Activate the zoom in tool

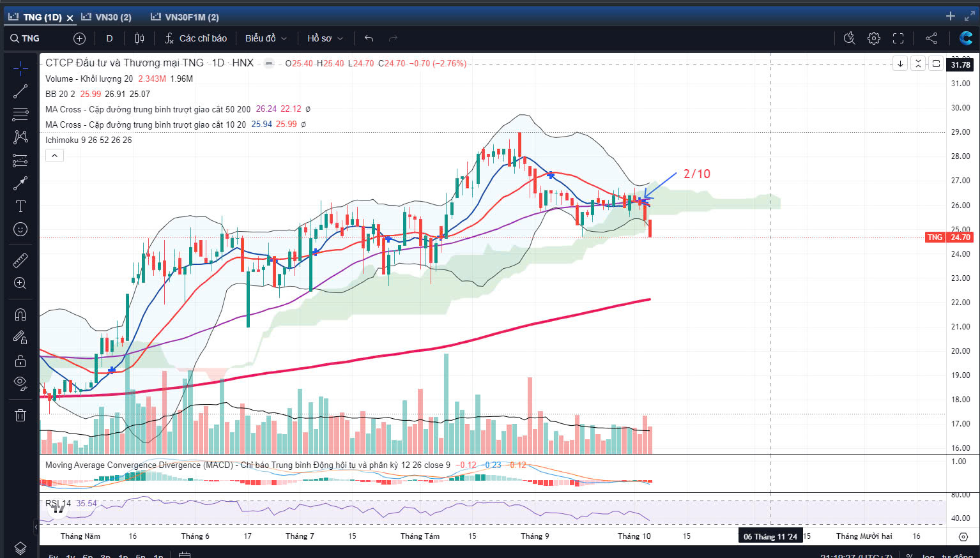[x=20, y=283]
